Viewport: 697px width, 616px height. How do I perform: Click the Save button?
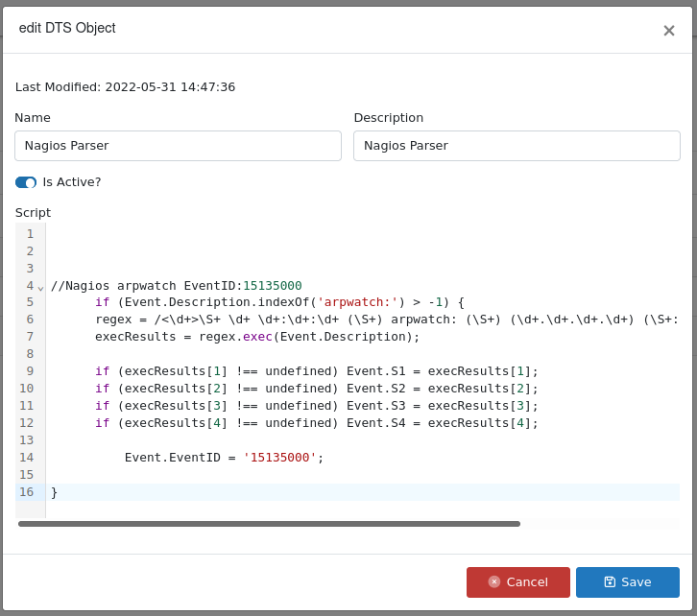coord(627,581)
